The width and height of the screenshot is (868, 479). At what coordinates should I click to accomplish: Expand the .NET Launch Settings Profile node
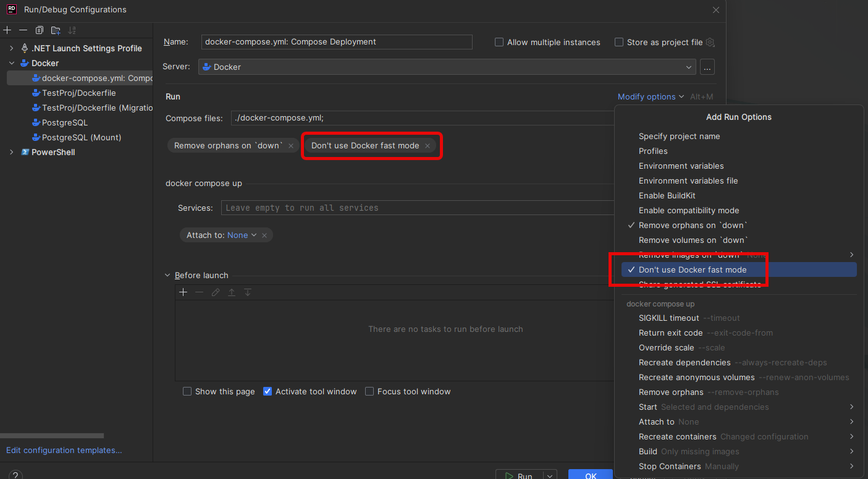[x=11, y=48]
